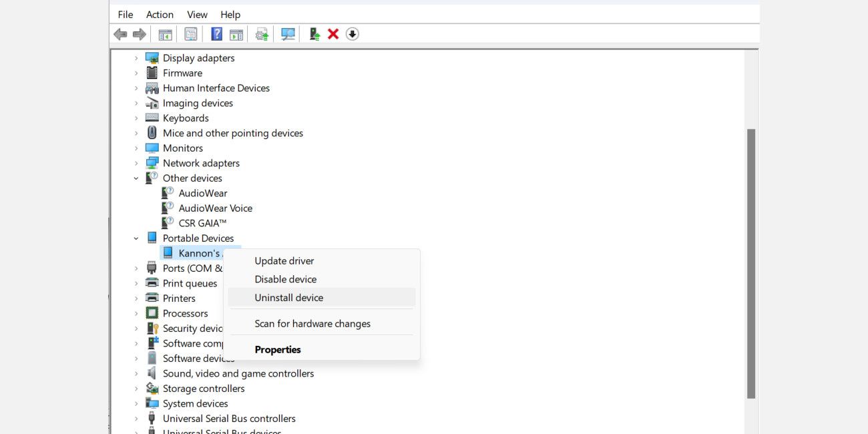The width and height of the screenshot is (868, 434).
Task: Expand the Network adapters category
Action: click(136, 162)
